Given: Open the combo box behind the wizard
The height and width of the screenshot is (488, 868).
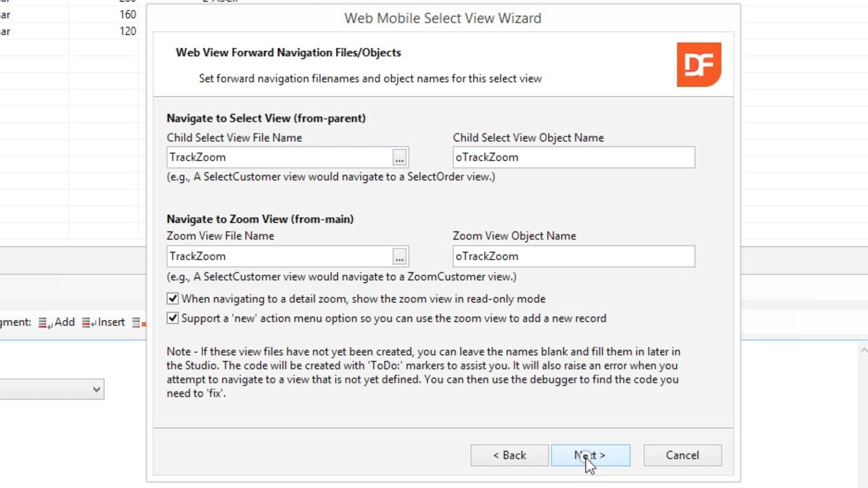Looking at the screenshot, I should [96, 389].
